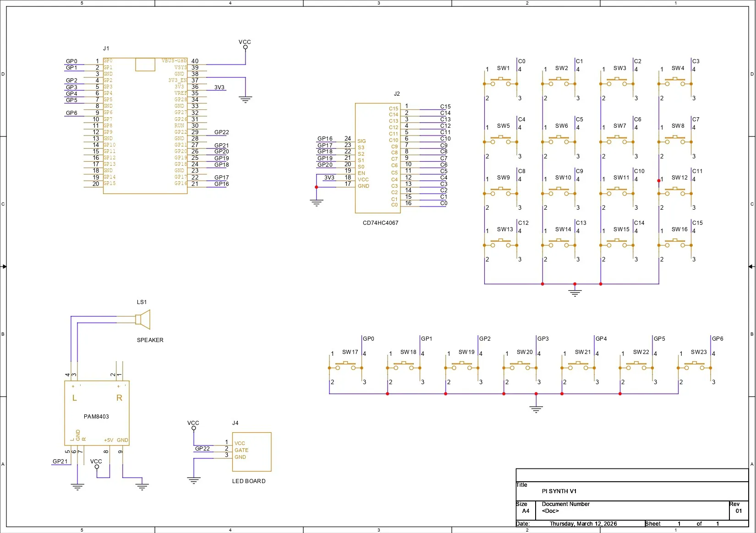Select the J1 Pico module body
This screenshot has width=756, height=533.
coord(145,125)
